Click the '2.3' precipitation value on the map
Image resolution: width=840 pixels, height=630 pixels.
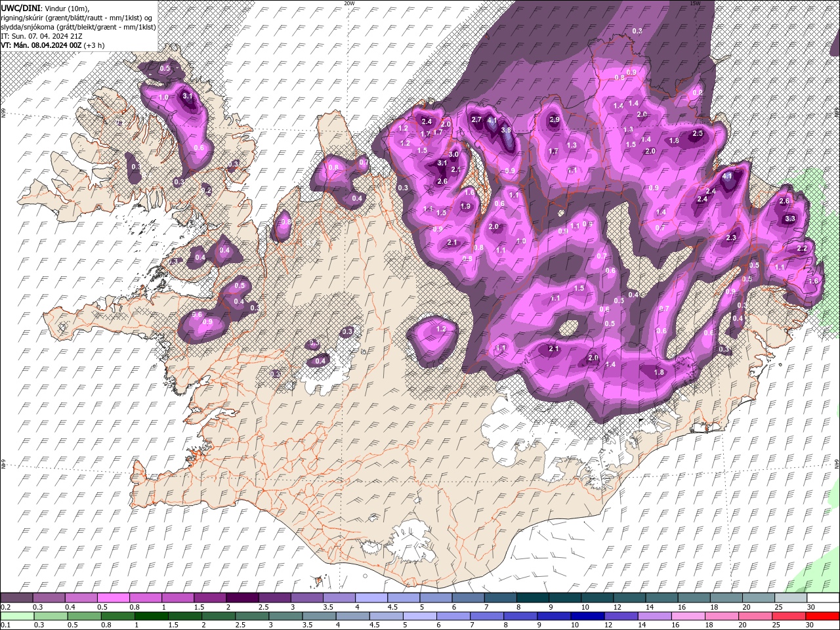coord(732,238)
